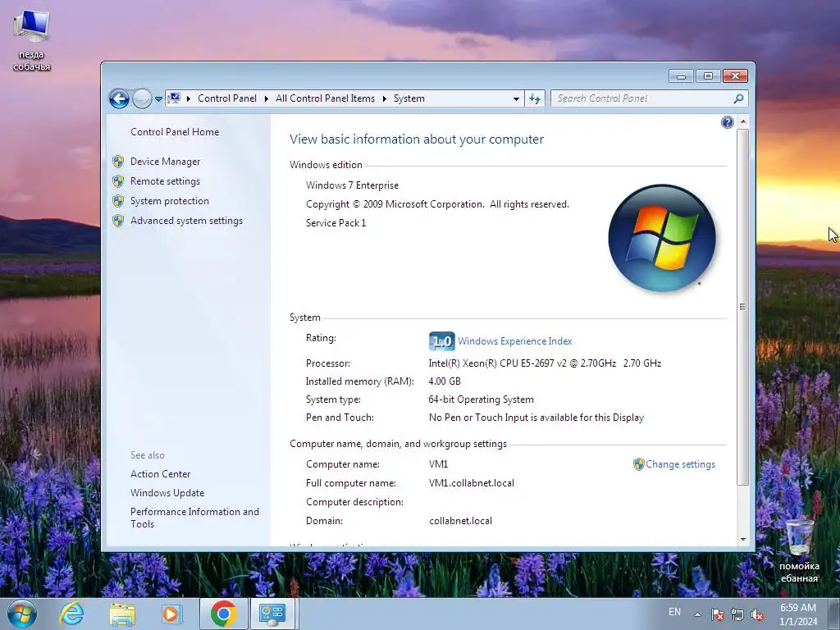Open the Start menu orb
The height and width of the screenshot is (630, 840).
click(21, 614)
